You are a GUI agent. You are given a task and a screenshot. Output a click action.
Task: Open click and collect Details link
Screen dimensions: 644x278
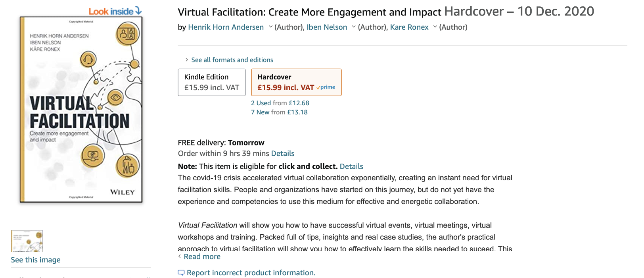351,166
